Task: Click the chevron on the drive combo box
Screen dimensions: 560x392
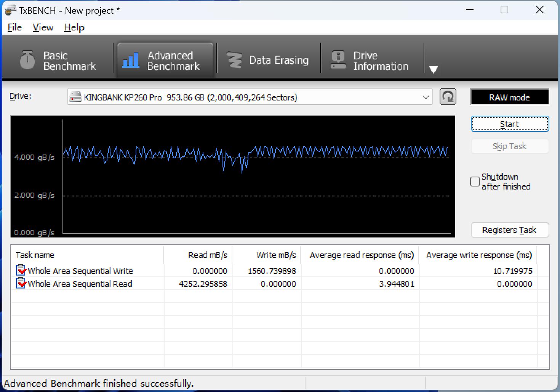Action: pos(426,97)
